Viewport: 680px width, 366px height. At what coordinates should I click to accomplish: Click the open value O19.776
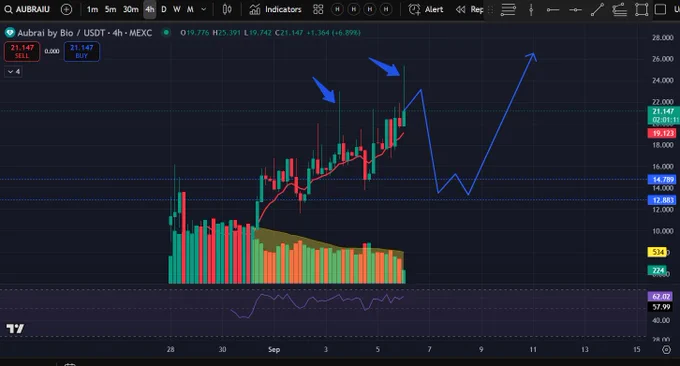[195, 33]
